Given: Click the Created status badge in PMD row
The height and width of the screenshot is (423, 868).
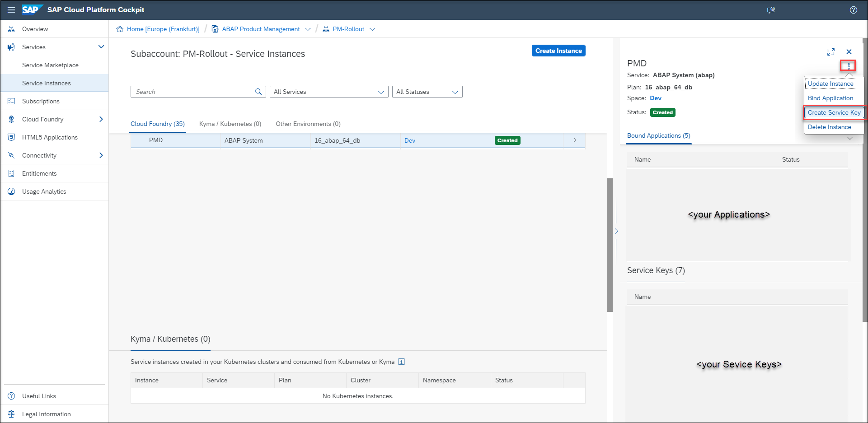Looking at the screenshot, I should [x=507, y=140].
